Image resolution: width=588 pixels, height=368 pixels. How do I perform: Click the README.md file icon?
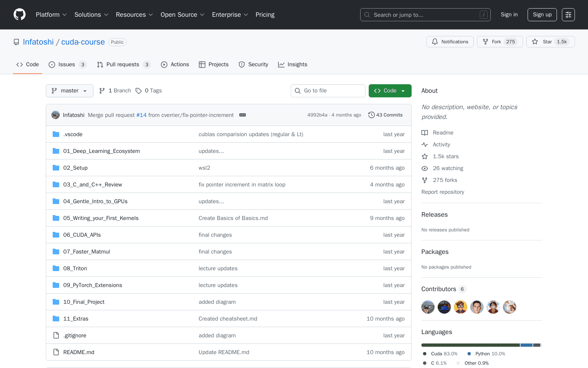coord(56,352)
